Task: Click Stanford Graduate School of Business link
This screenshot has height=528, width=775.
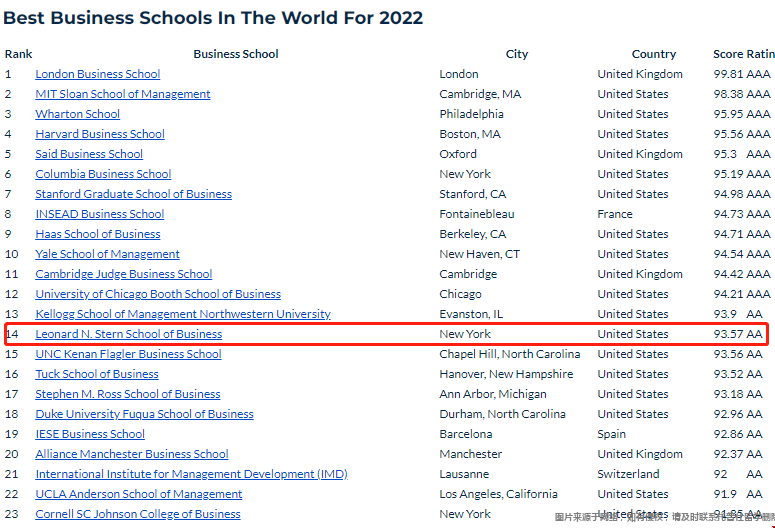Action: (x=133, y=194)
